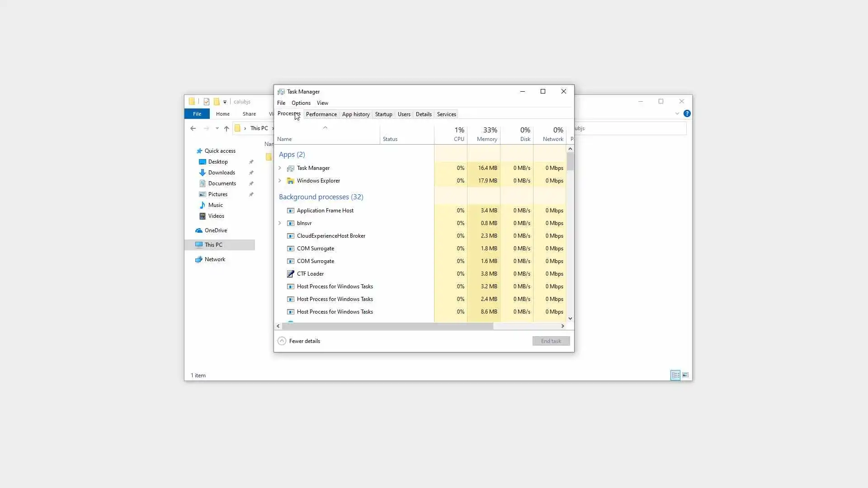Screen dimensions: 868x488
Task: Expand the blnsvr background process
Action: (280, 223)
